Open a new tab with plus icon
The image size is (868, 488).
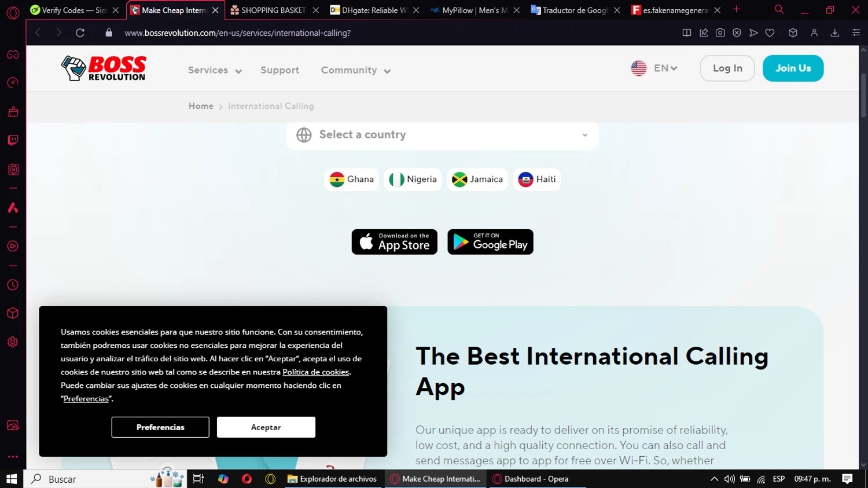tap(736, 10)
